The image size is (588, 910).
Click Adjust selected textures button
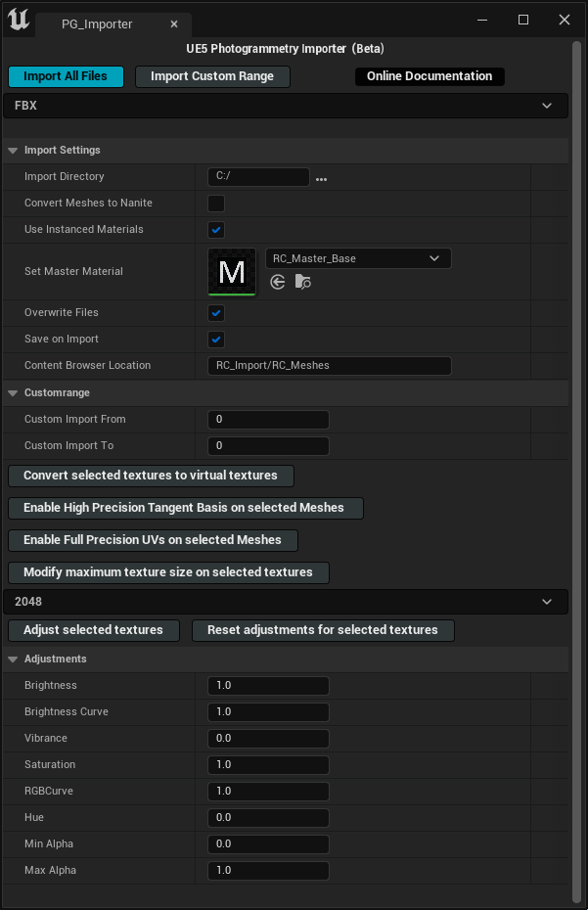(94, 631)
